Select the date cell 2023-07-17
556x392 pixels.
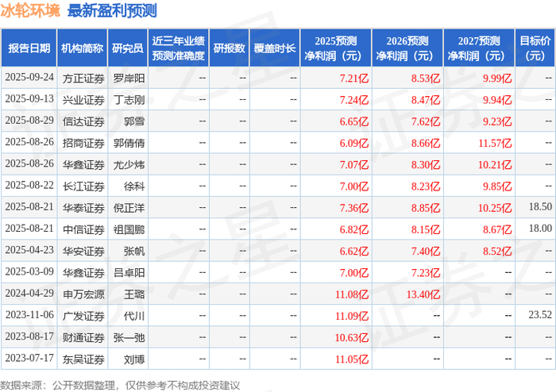tap(29, 359)
